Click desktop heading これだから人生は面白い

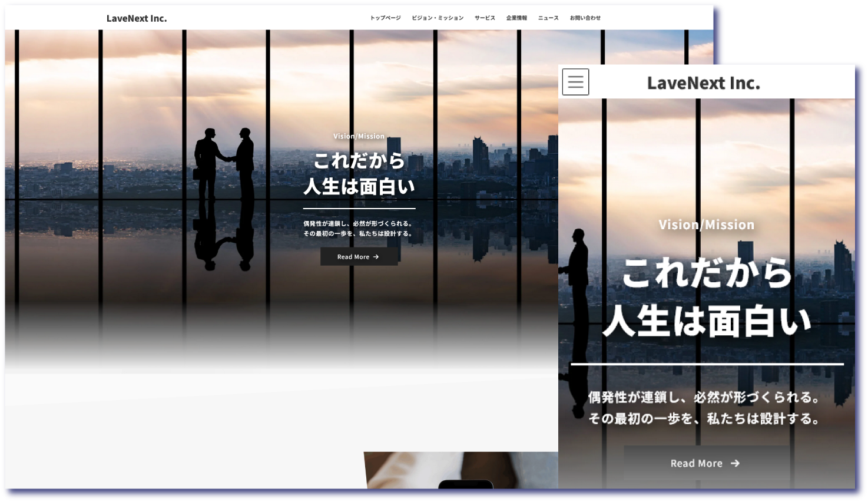(x=359, y=174)
